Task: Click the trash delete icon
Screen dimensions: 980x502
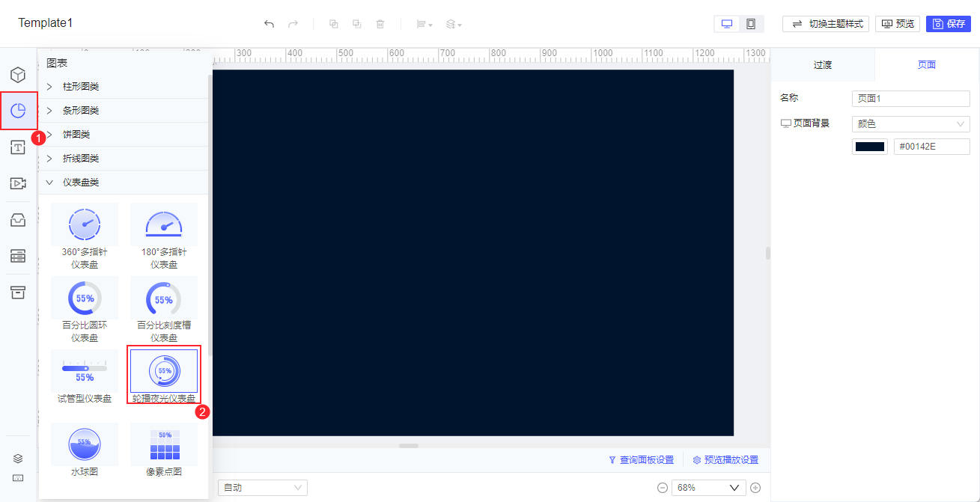Action: click(380, 24)
